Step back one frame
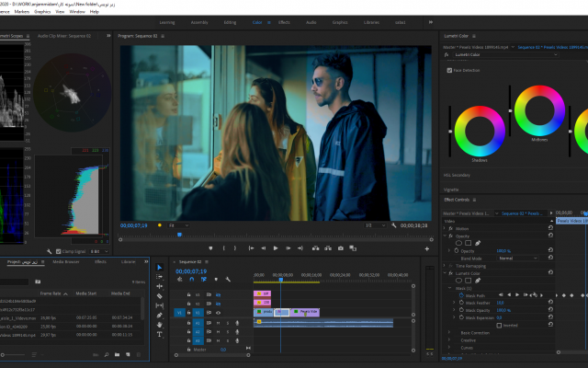 tap(264, 248)
